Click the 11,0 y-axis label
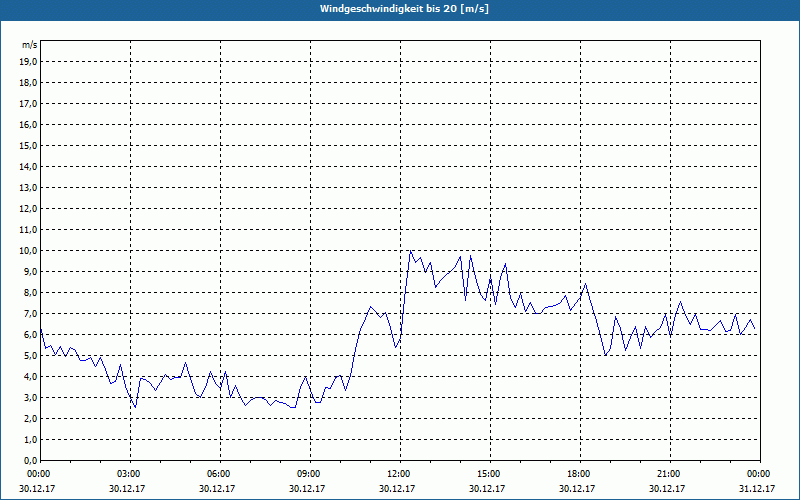The image size is (800, 500). pyautogui.click(x=28, y=230)
